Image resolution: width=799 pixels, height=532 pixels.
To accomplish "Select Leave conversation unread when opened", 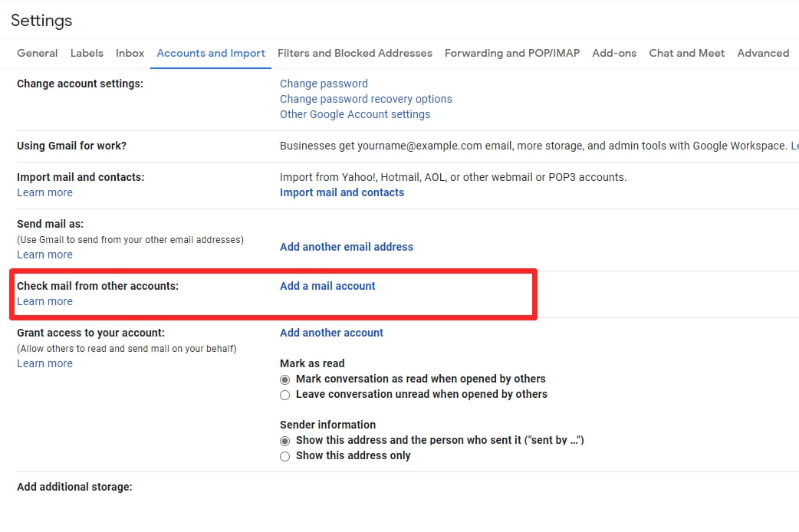I will 284,394.
